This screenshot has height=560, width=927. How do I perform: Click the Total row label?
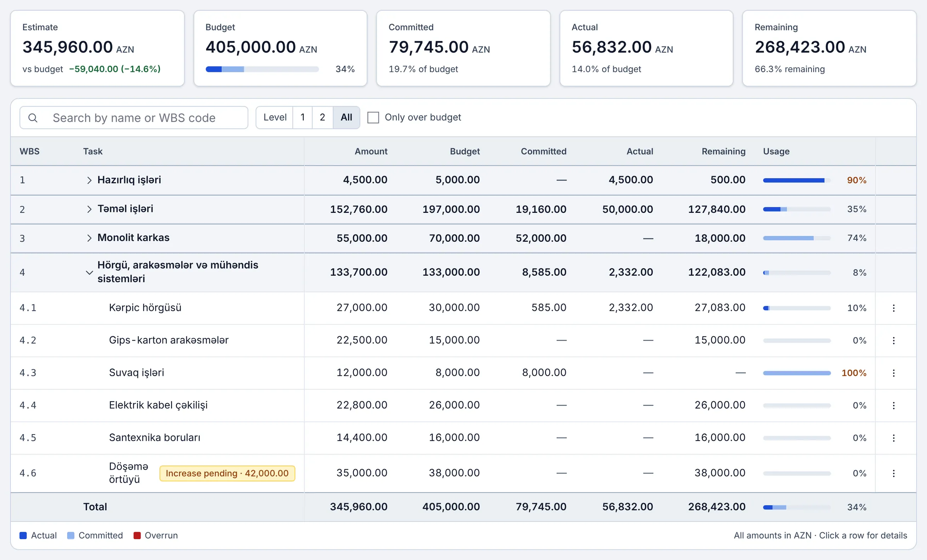pos(95,507)
